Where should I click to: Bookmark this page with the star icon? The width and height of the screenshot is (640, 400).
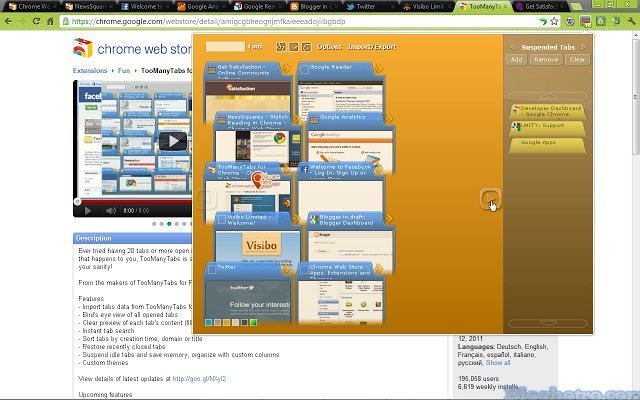coord(554,21)
